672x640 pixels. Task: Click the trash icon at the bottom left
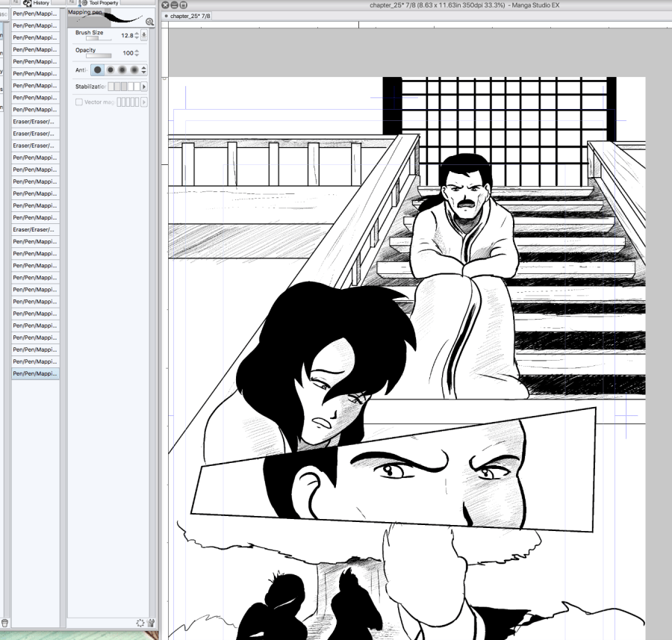[x=5, y=623]
